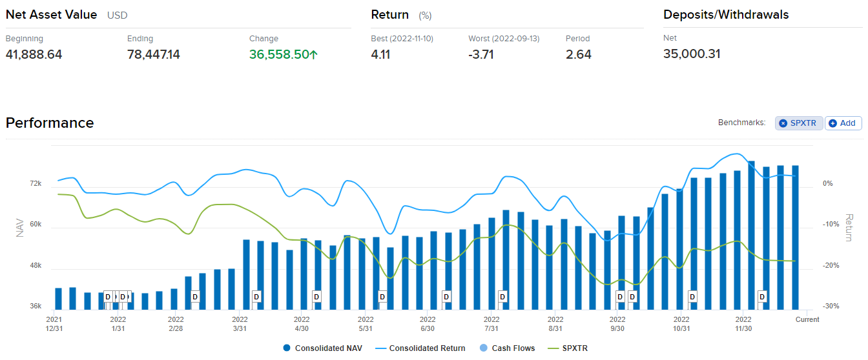Click the D marker just after 2022 5/31
Screen dimensions: 868x360
pos(382,296)
